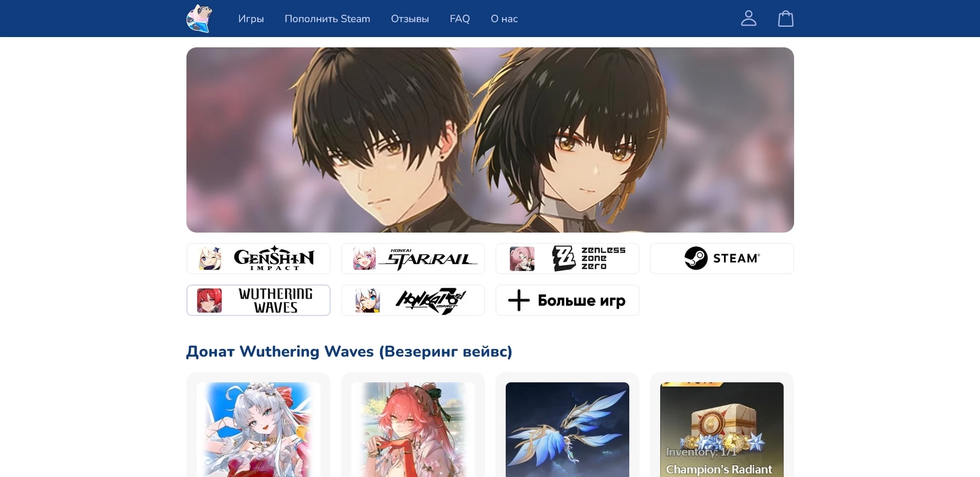Click the Steam logo icon
Image resolution: width=980 pixels, height=477 pixels.
(x=696, y=258)
